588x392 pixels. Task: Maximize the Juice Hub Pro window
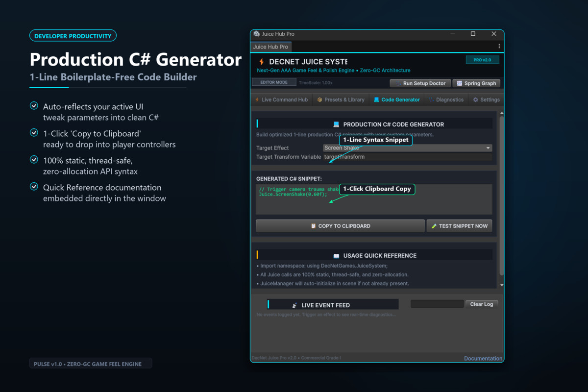[x=473, y=34]
